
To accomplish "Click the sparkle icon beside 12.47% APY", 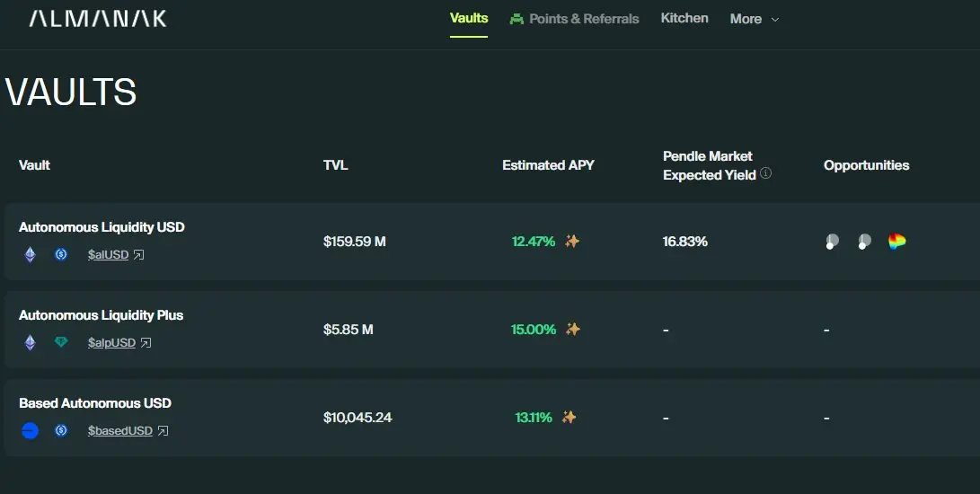I will click(x=572, y=241).
